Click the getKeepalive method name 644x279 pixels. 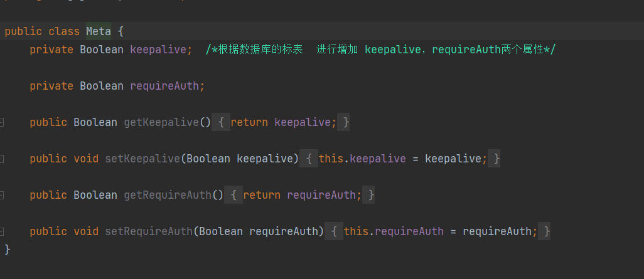click(x=161, y=122)
